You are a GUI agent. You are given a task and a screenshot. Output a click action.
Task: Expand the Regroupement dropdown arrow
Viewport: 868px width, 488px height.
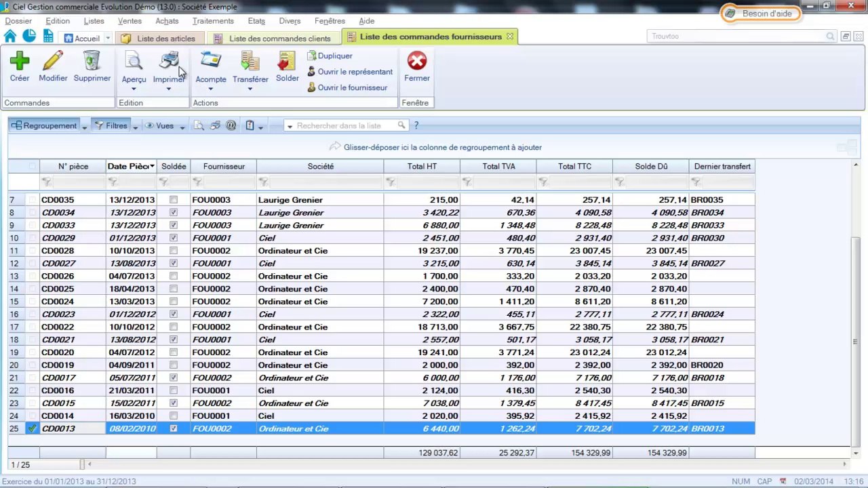tap(84, 127)
